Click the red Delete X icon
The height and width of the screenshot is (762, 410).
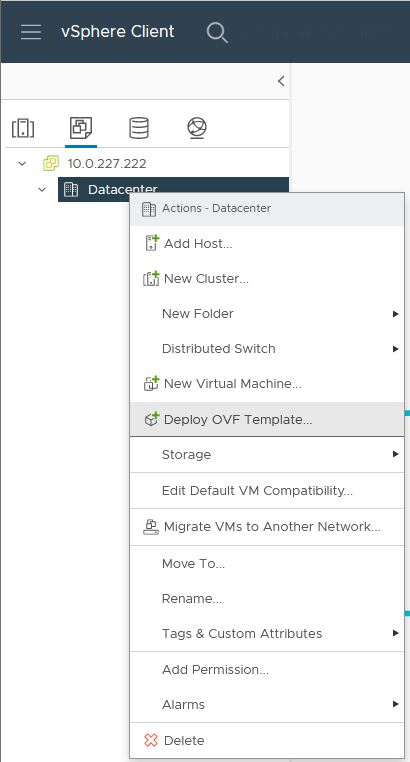[151, 740]
